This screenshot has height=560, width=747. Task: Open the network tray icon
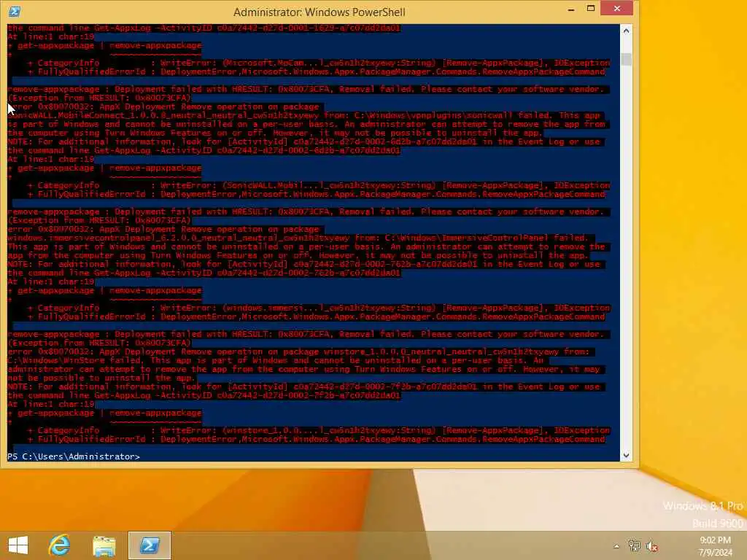[634, 546]
